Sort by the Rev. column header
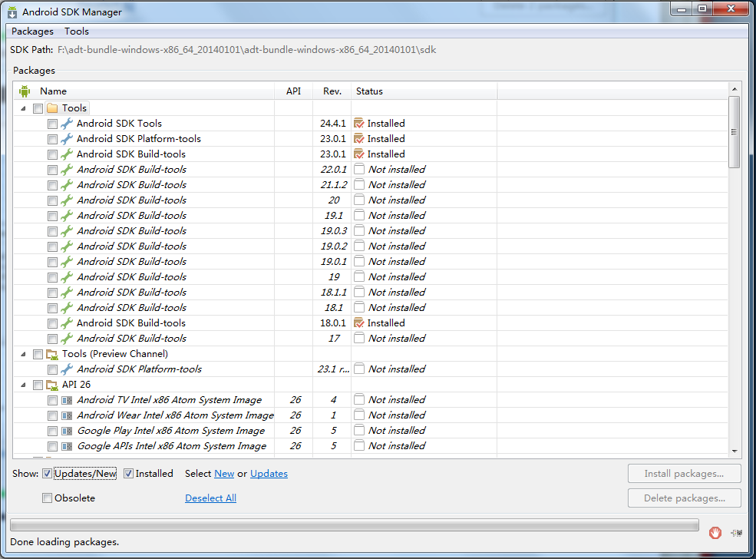 (x=332, y=91)
